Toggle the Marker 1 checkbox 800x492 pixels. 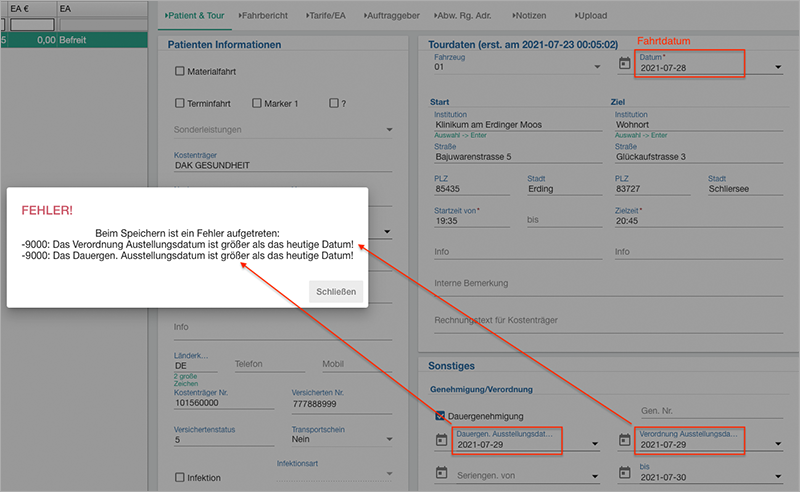click(257, 103)
